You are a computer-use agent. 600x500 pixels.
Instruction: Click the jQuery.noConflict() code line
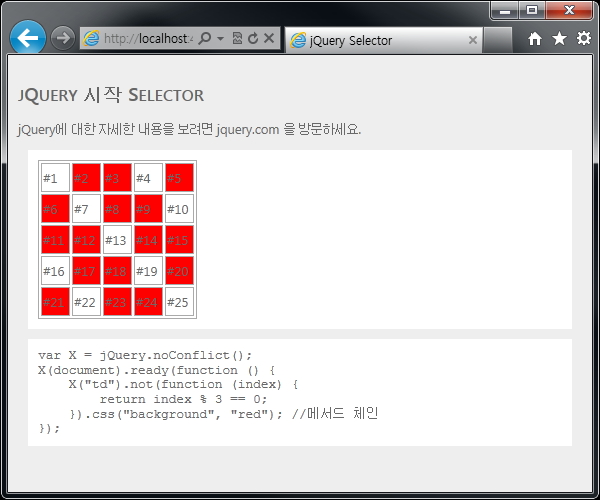coord(145,355)
